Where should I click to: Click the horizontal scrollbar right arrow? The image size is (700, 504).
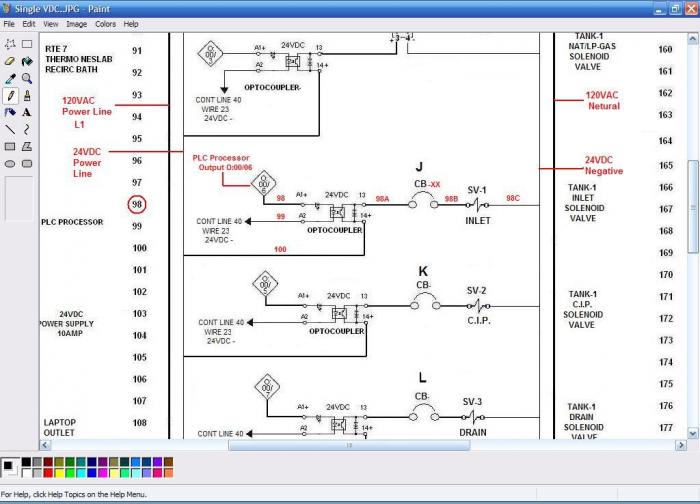(681, 445)
